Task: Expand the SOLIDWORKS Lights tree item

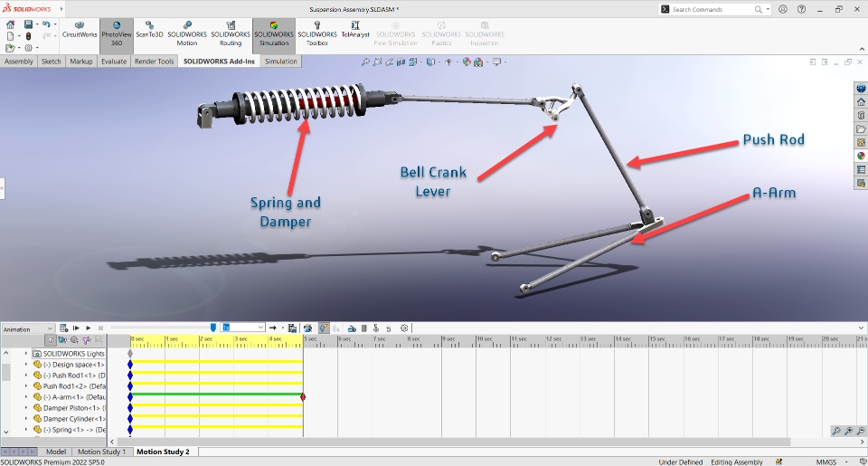Action: pyautogui.click(x=25, y=353)
